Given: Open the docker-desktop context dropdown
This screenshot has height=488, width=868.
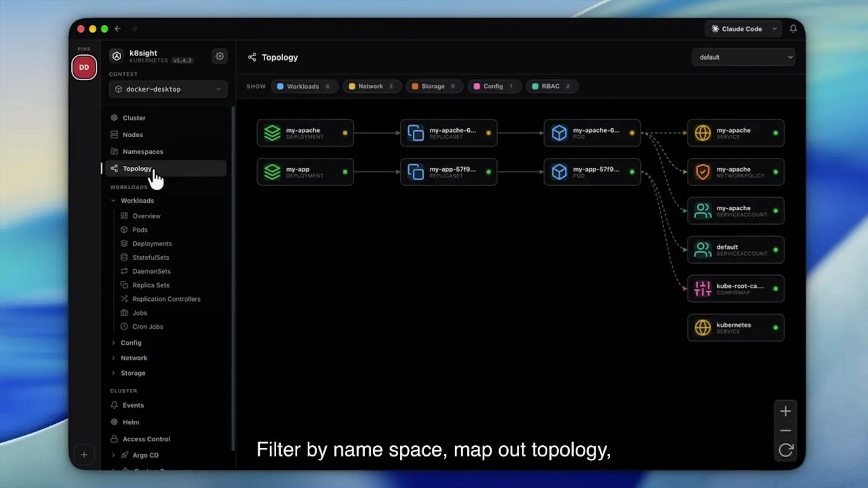Looking at the screenshot, I should click(x=168, y=89).
